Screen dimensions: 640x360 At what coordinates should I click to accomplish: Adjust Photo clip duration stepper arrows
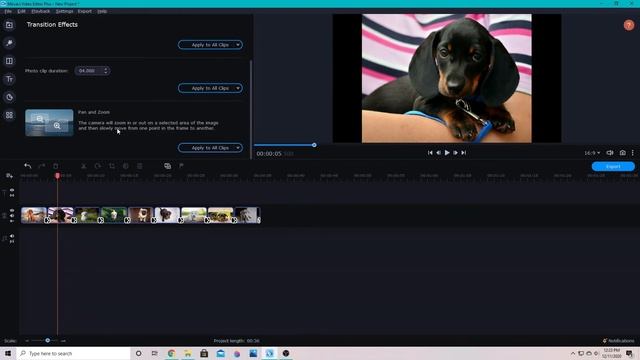[106, 71]
